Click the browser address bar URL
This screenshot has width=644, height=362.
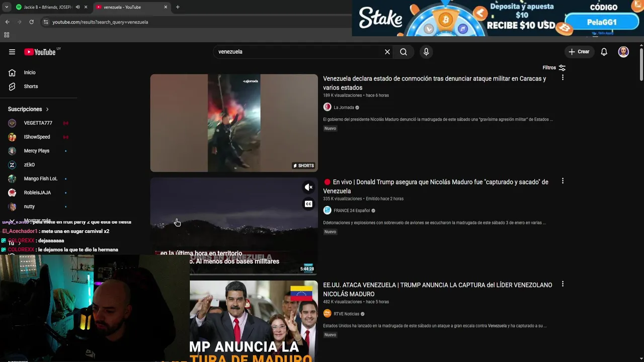100,22
